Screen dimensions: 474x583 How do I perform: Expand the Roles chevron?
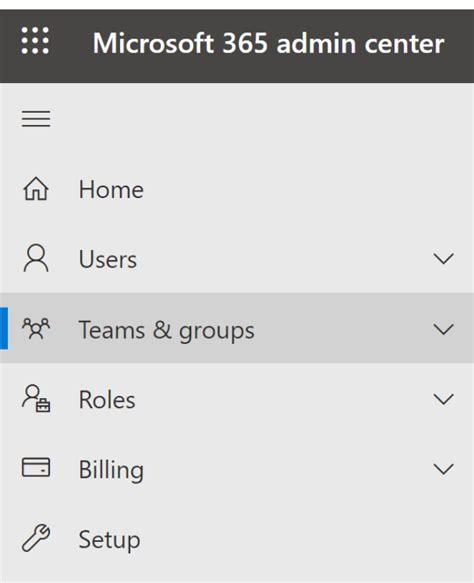pyautogui.click(x=444, y=399)
